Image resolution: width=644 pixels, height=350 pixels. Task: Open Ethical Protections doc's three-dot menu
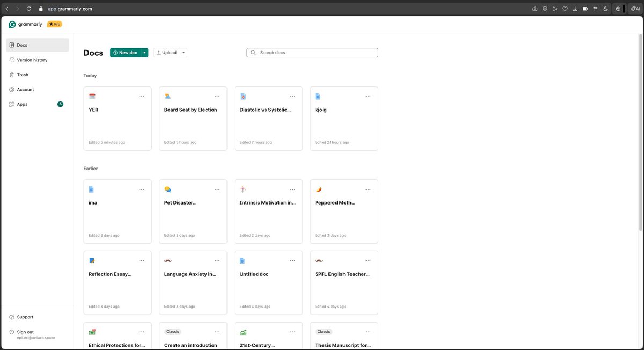pos(142,332)
